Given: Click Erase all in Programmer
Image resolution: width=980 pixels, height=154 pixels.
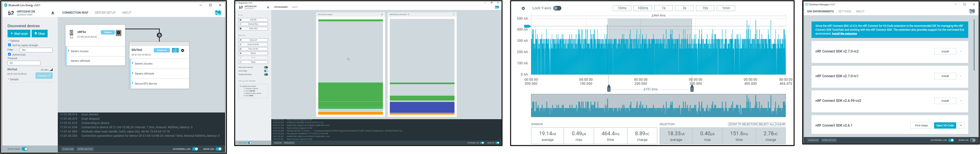Looking at the screenshot, I should [x=253, y=40].
